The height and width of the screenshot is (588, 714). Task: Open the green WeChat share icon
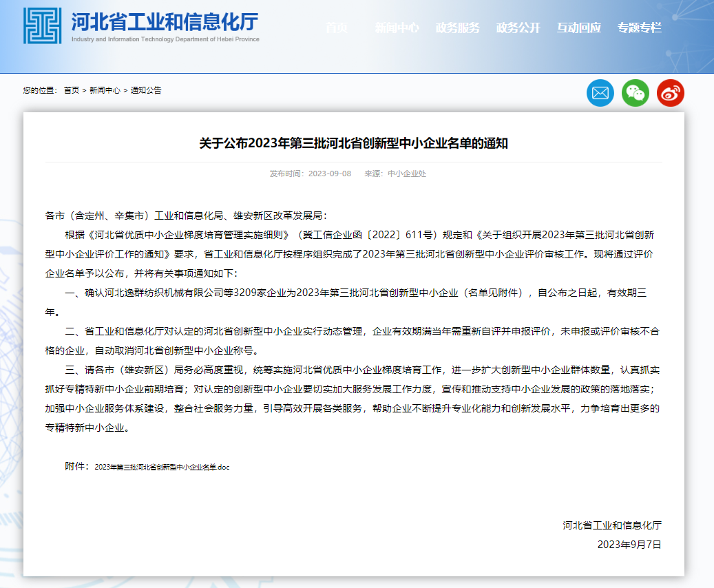click(x=635, y=93)
